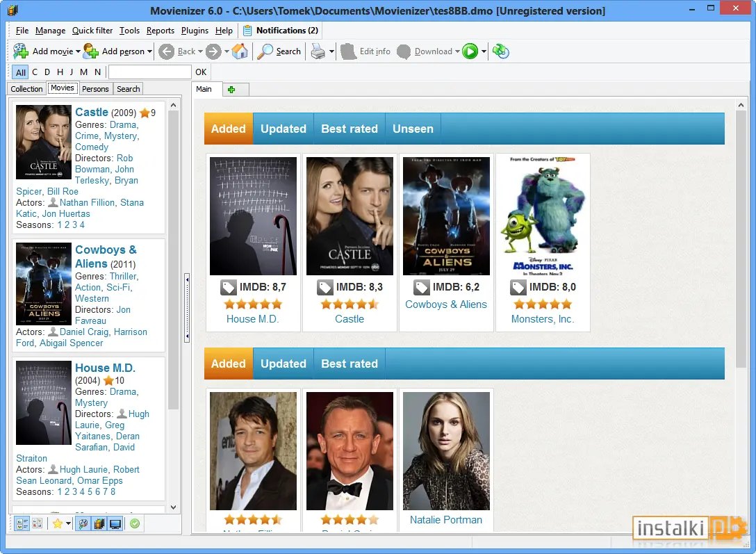Open the Plugins menu
Screen dimensions: 756x554
click(x=195, y=31)
